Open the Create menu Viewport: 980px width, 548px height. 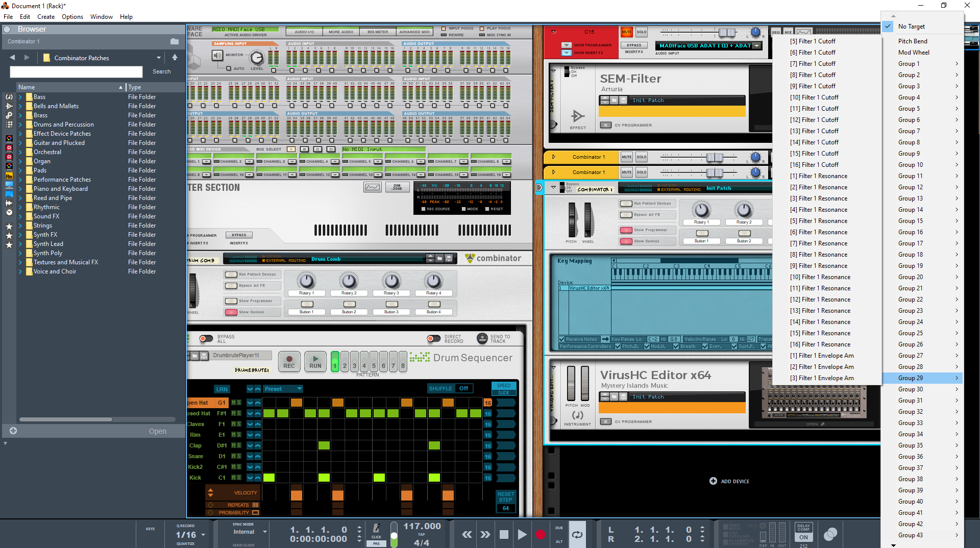coord(46,16)
